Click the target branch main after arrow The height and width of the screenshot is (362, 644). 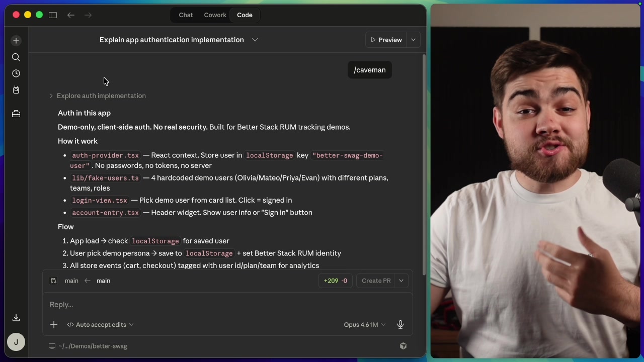(x=103, y=281)
